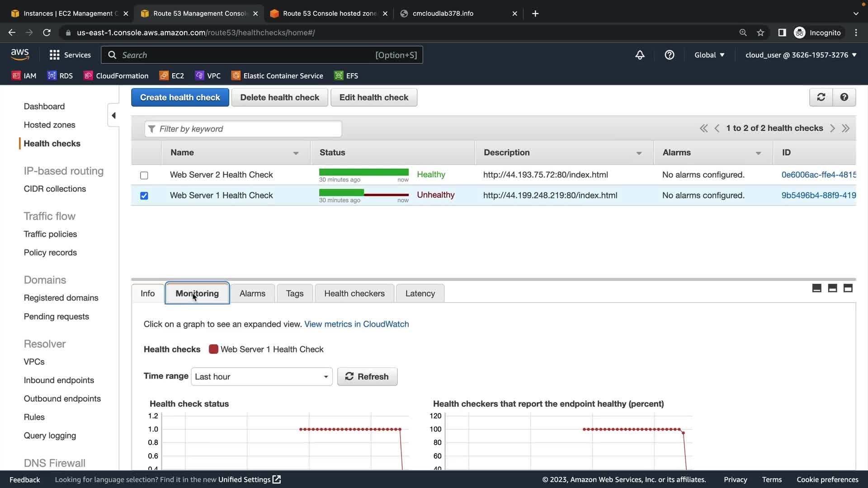
Task: Minimize the details pane layout icon
Action: pos(816,288)
